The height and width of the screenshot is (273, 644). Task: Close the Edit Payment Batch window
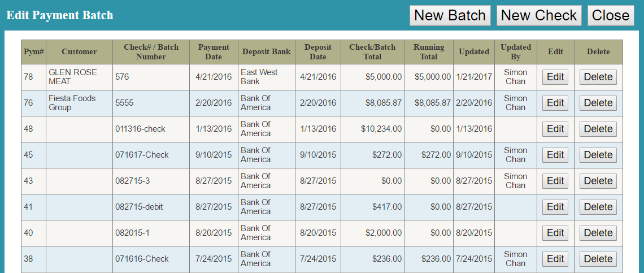click(x=610, y=15)
